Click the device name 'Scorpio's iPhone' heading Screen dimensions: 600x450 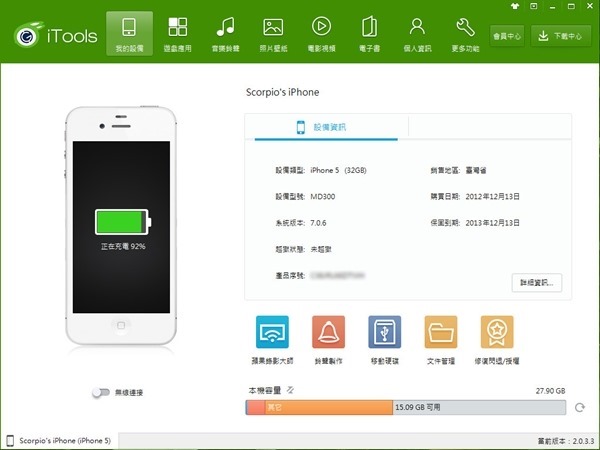282,92
